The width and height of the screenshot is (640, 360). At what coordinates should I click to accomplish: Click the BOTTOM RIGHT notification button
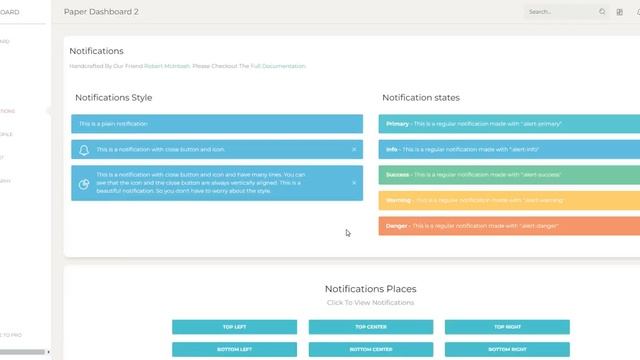507,349
